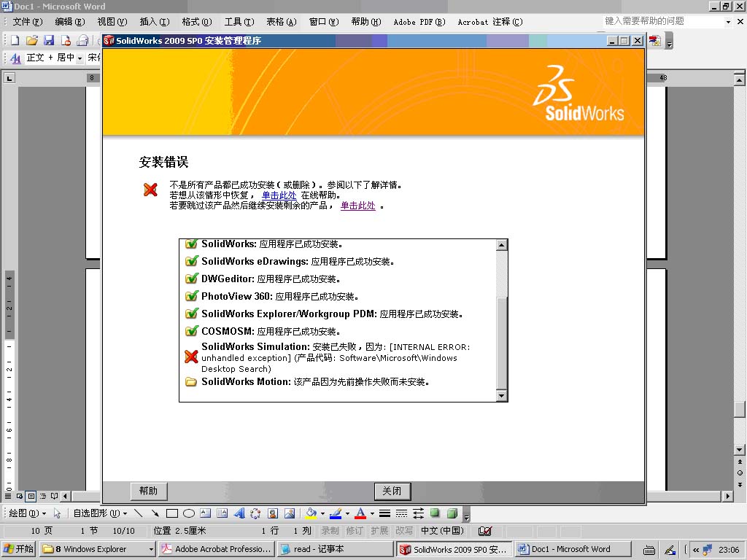Insert a vertical Text Box

(222, 513)
